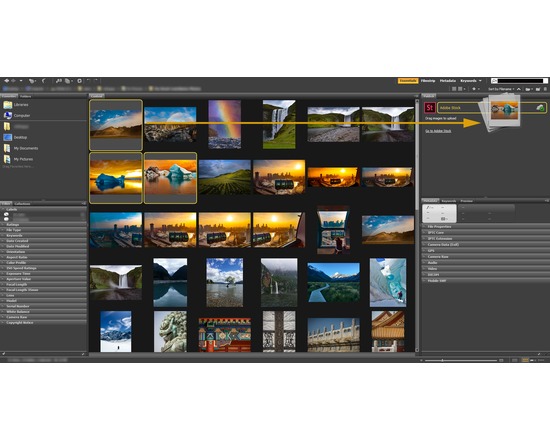550x440 pixels.
Task: Switch to Essentials workspace
Action: [408, 81]
